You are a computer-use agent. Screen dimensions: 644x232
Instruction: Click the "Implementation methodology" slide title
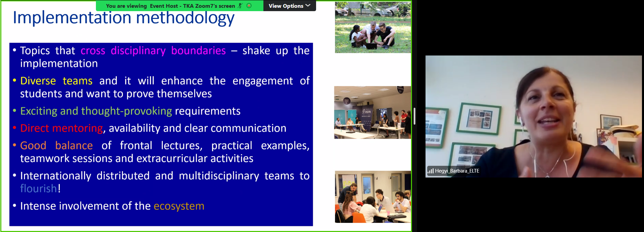click(124, 18)
